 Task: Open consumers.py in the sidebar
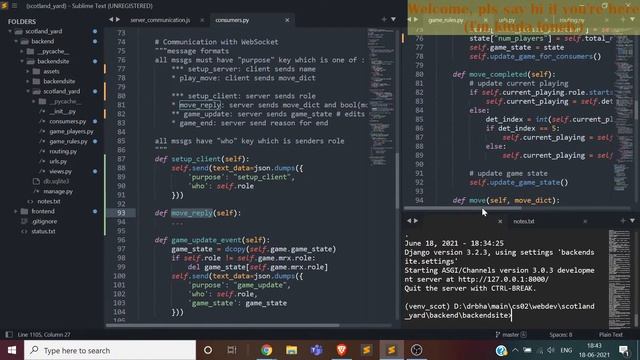point(68,121)
